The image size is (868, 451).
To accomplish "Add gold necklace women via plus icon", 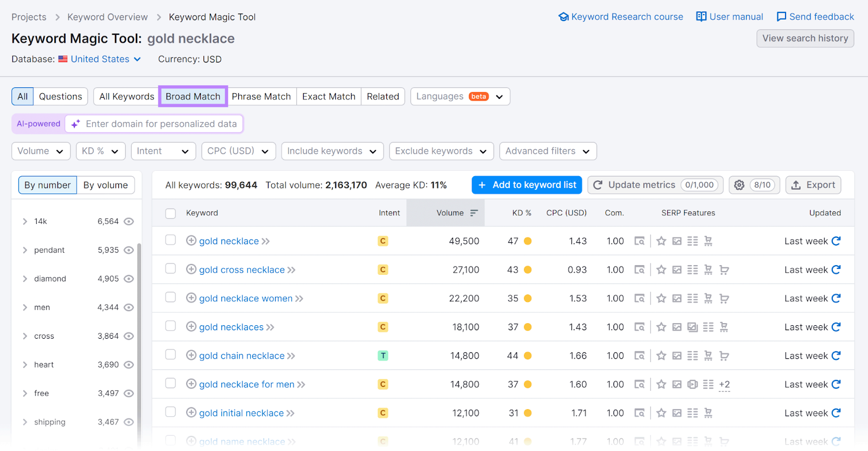I will pos(191,298).
